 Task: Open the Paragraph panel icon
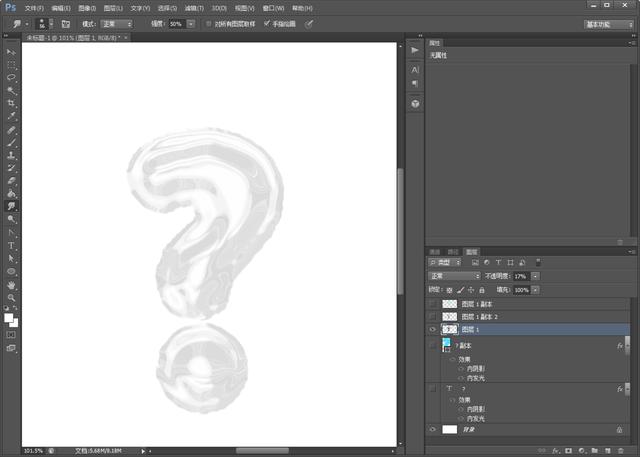coord(415,84)
